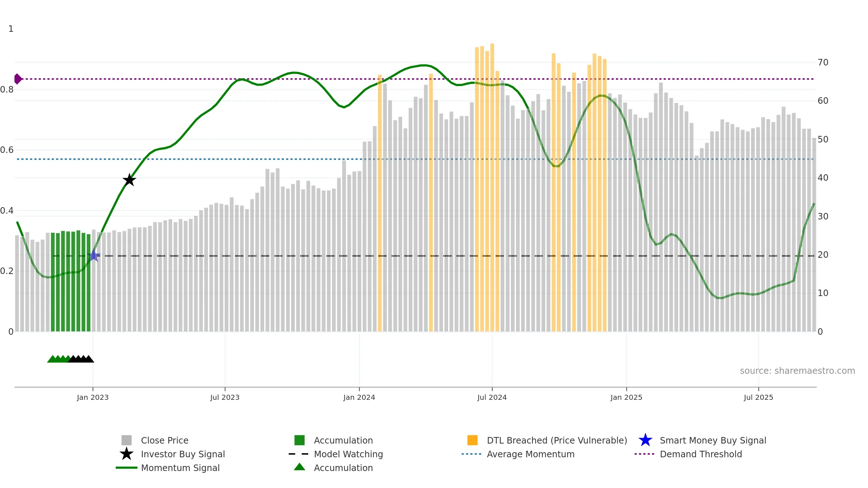Click blue star Smart Money legend icon
Image resolution: width=868 pixels, height=488 pixels.
pyautogui.click(x=645, y=440)
